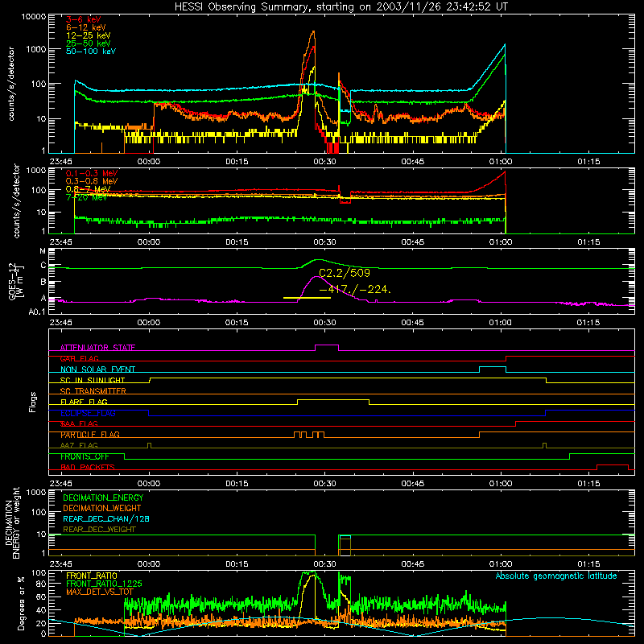644x644 pixels.
Task: Click the 7-20 MeV legend label
Action: click(x=86, y=197)
